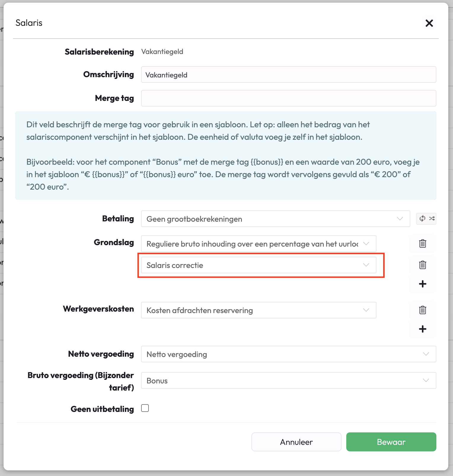The image size is (453, 476).
Task: Click the circular sync arrows icon beside Betaling
Action: [422, 219]
